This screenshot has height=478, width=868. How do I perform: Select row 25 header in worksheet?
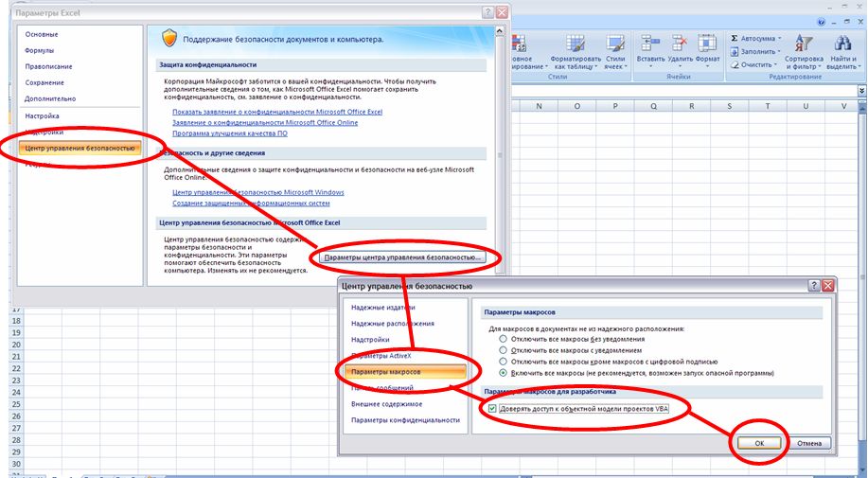point(16,404)
